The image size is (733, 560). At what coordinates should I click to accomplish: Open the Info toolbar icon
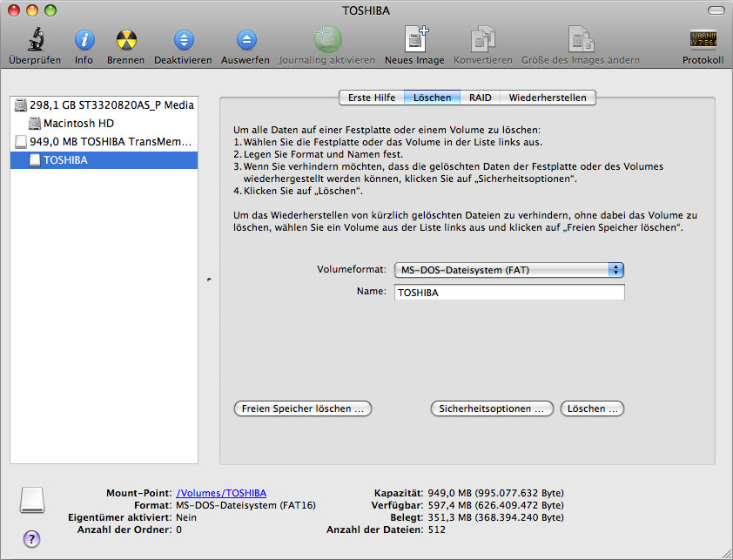pos(84,40)
